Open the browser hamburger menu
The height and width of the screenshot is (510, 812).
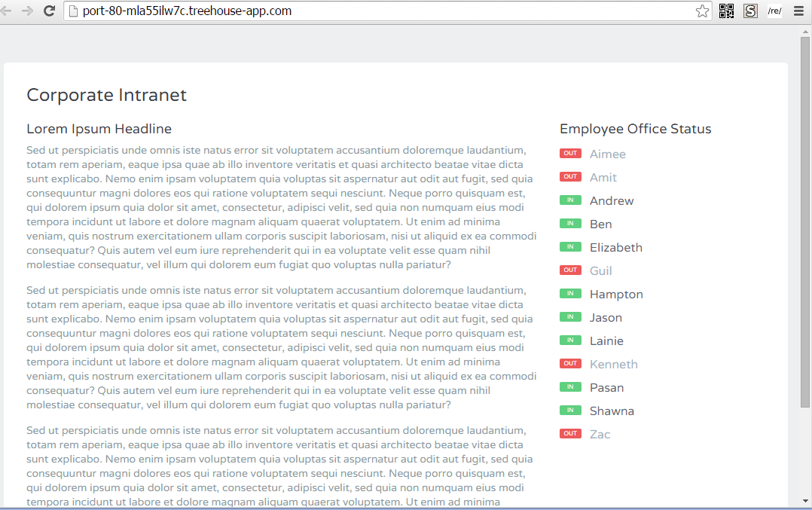pyautogui.click(x=798, y=11)
